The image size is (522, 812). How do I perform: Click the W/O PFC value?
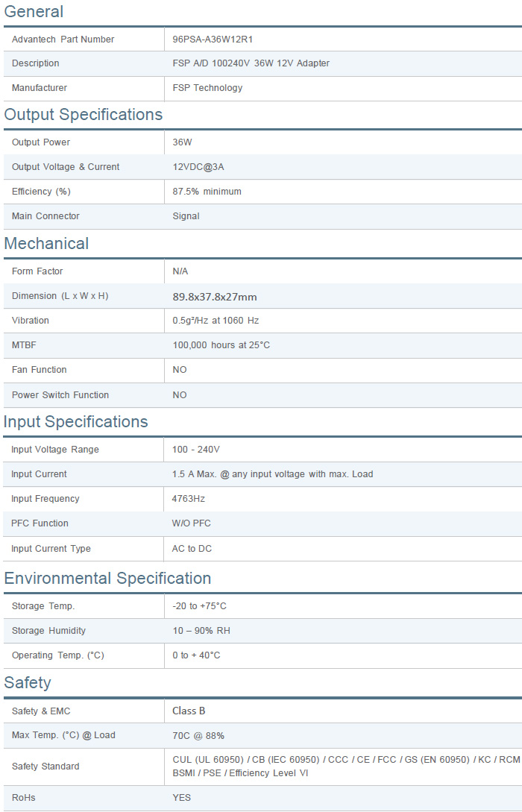(192, 523)
